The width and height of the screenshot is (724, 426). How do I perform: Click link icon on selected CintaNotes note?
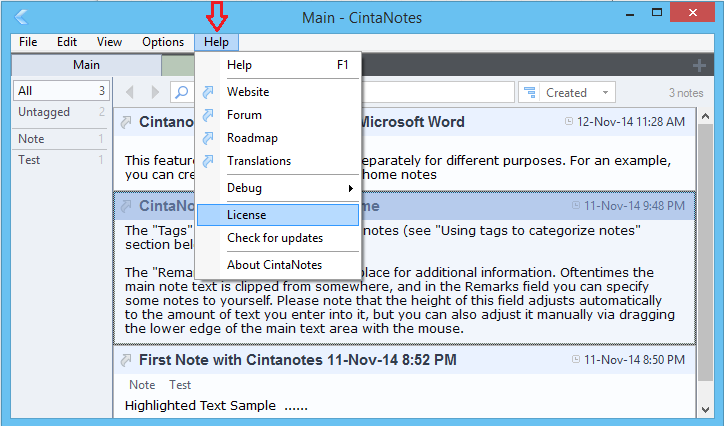(x=126, y=206)
